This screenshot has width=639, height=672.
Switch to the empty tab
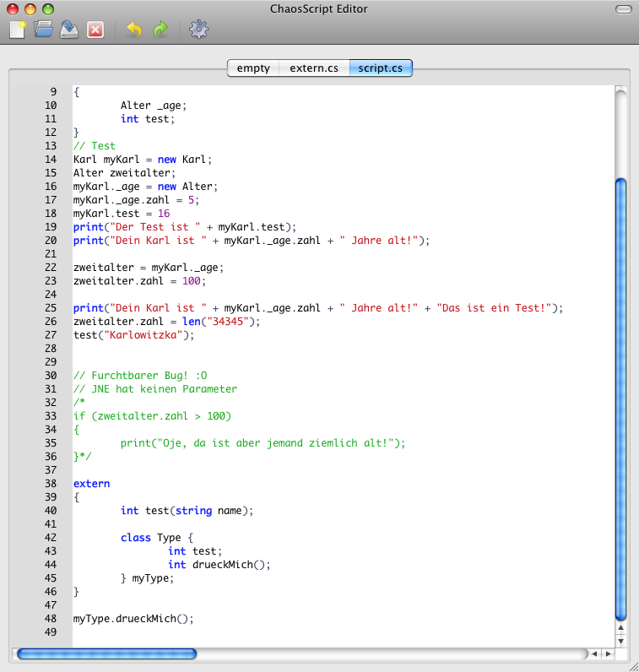point(253,68)
